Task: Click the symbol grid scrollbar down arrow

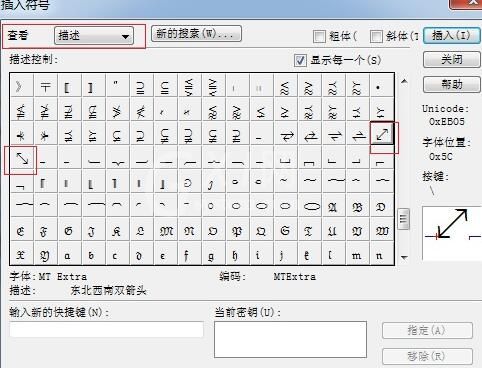Action: click(x=404, y=257)
